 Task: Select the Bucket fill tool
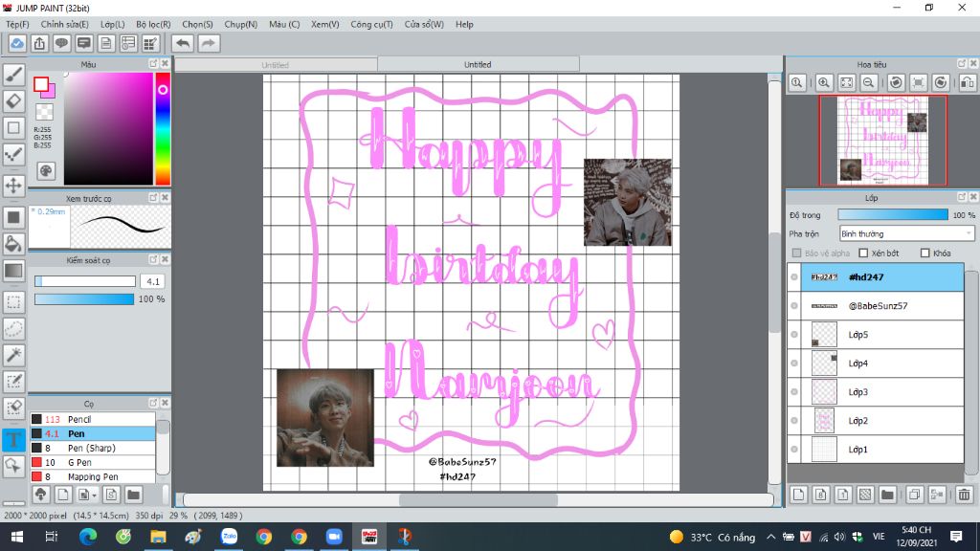click(13, 244)
